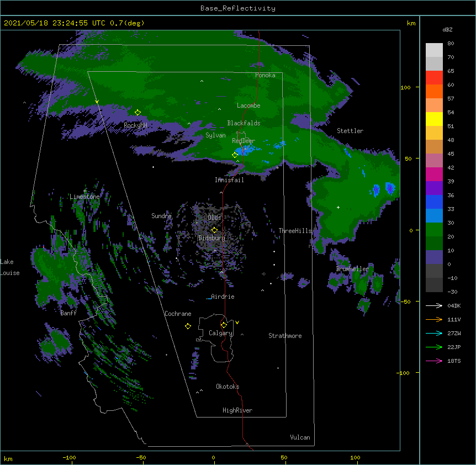Click the Innisfail label
The image size is (476, 465).
(x=229, y=180)
